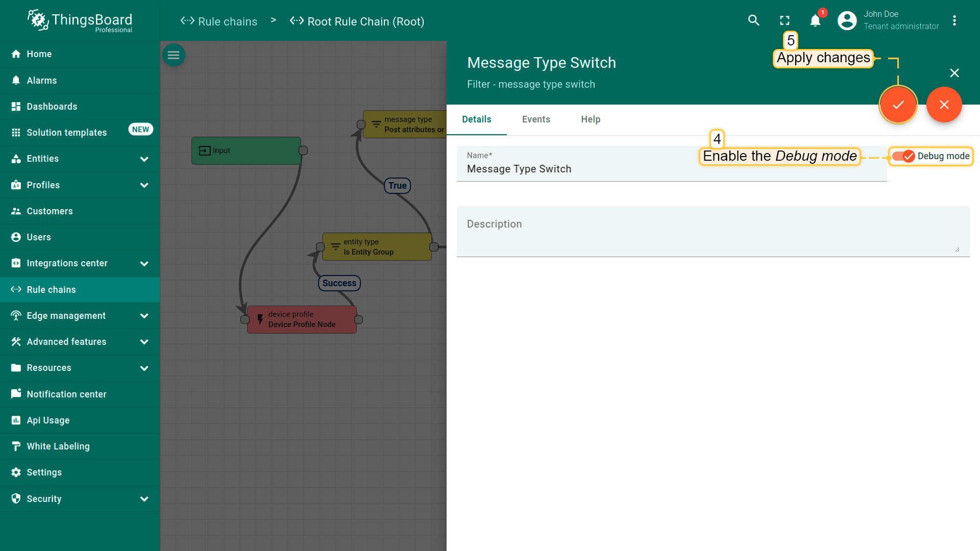Open the notifications bell
This screenshot has height=551, width=980.
815,20
